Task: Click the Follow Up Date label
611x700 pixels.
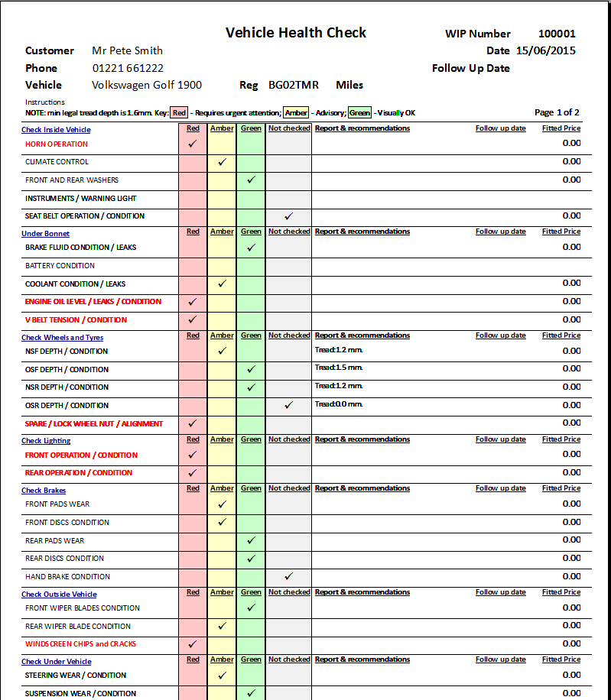Action: pyautogui.click(x=471, y=68)
